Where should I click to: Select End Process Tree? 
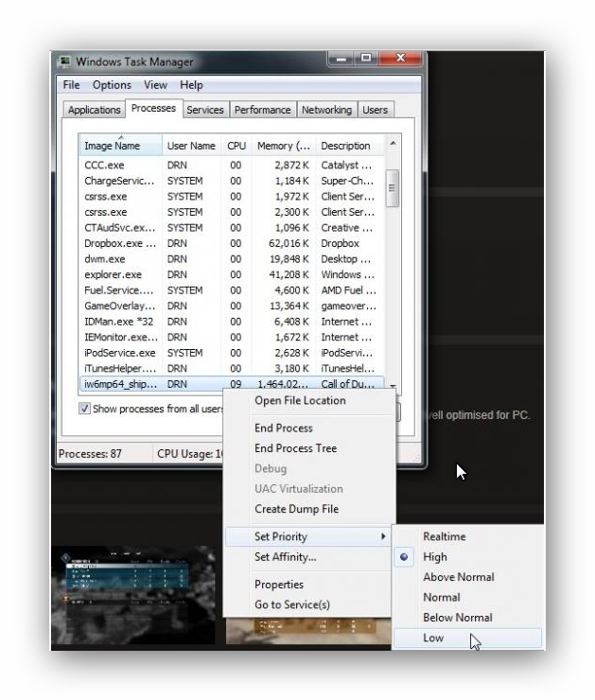click(x=295, y=447)
